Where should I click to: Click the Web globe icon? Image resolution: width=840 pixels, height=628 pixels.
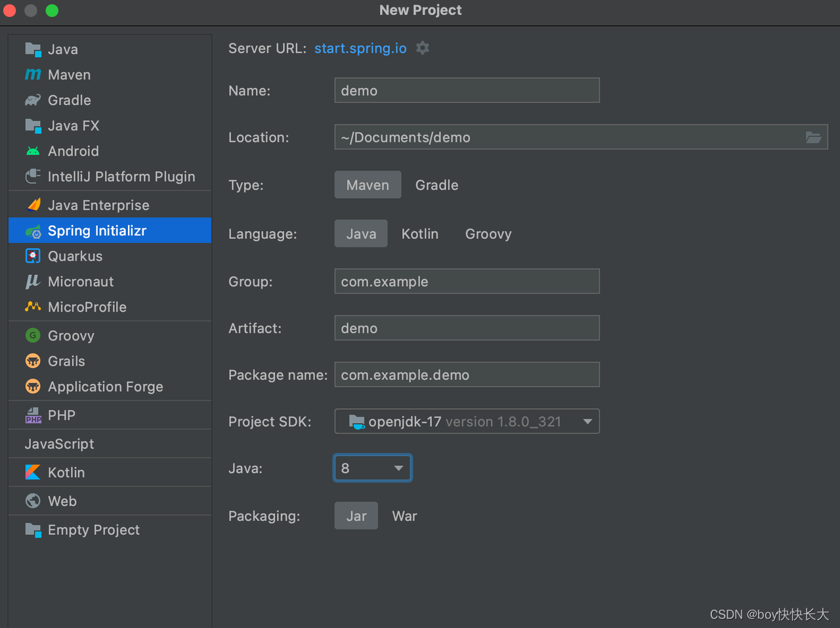[33, 501]
